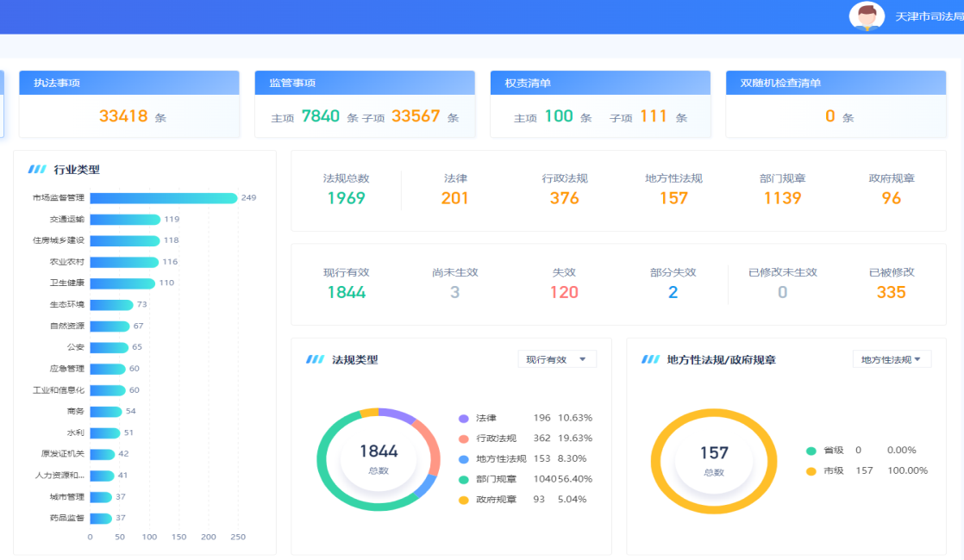Image resolution: width=964 pixels, height=560 pixels.
Task: Toggle the 部门规章 legend series
Action: click(496, 479)
